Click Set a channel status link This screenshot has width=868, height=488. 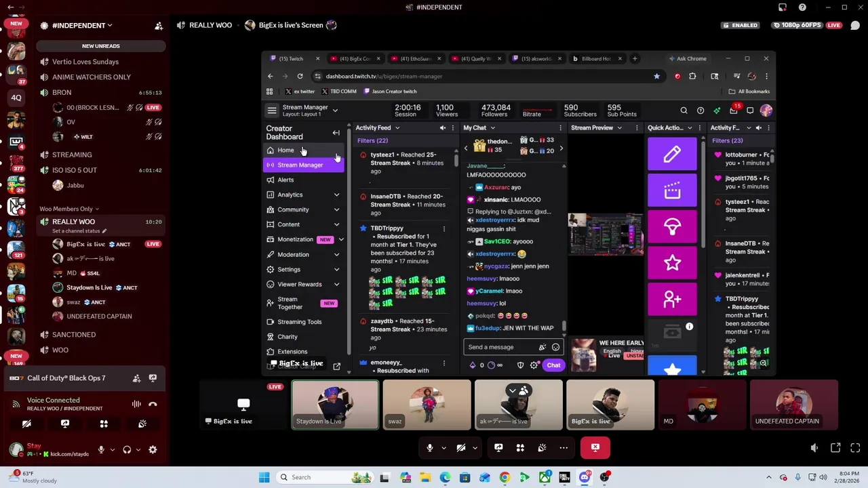79,231
